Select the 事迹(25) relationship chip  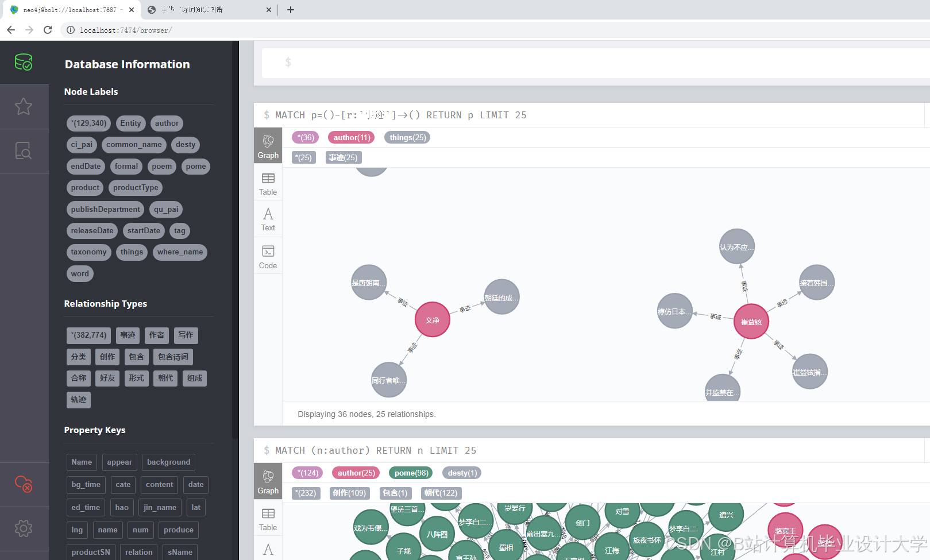tap(343, 157)
